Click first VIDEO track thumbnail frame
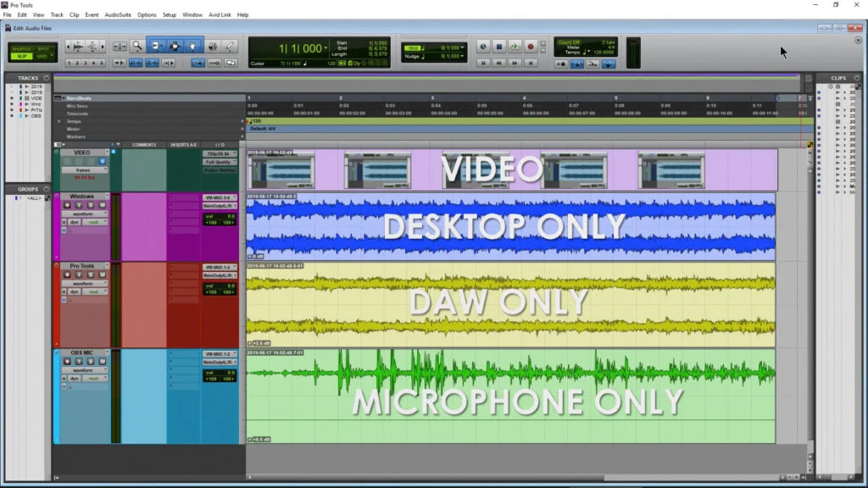The height and width of the screenshot is (488, 868). [281, 169]
